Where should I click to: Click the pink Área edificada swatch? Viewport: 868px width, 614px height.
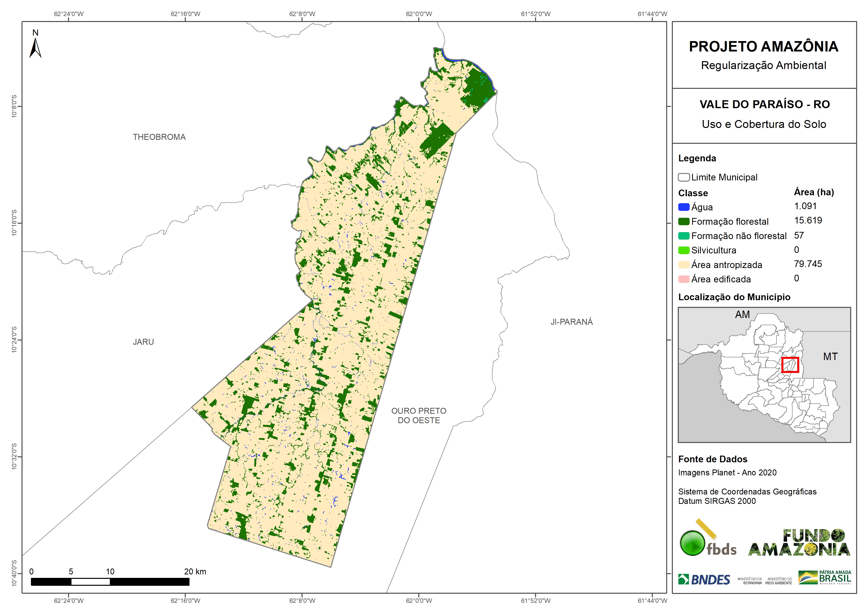[683, 279]
